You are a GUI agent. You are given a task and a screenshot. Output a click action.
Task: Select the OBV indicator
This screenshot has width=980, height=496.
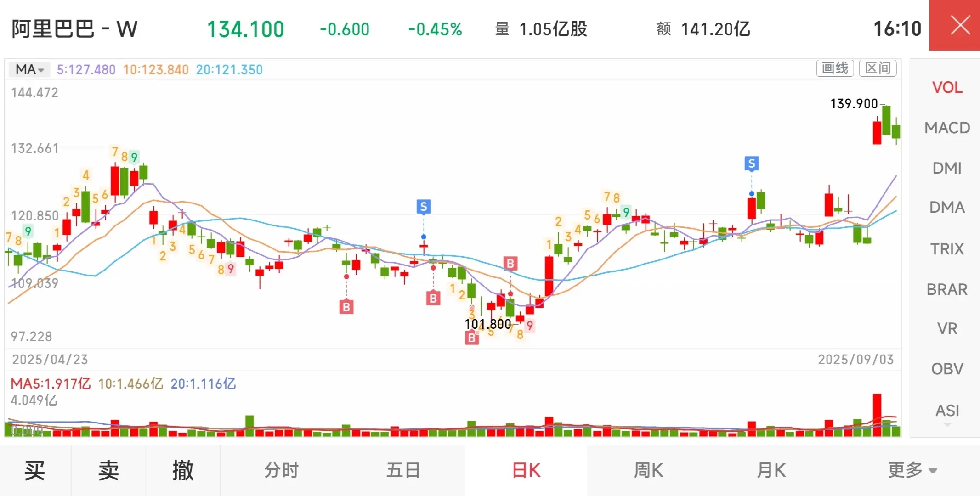pos(947,369)
